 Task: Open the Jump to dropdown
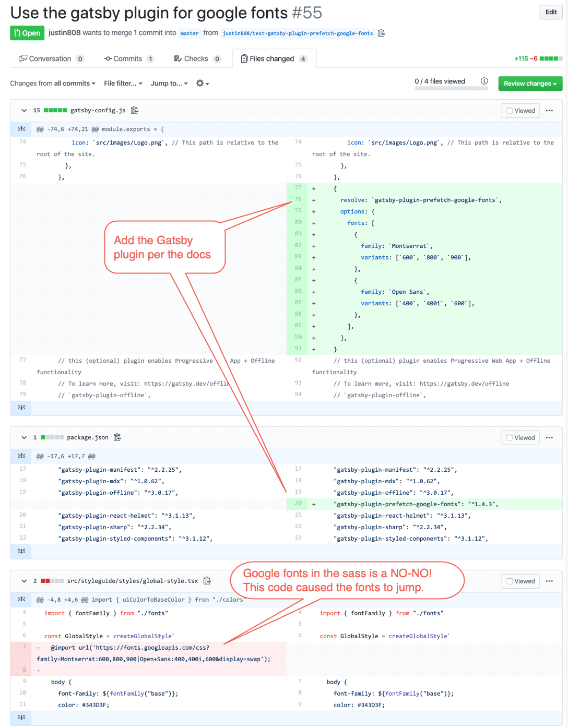pos(169,83)
